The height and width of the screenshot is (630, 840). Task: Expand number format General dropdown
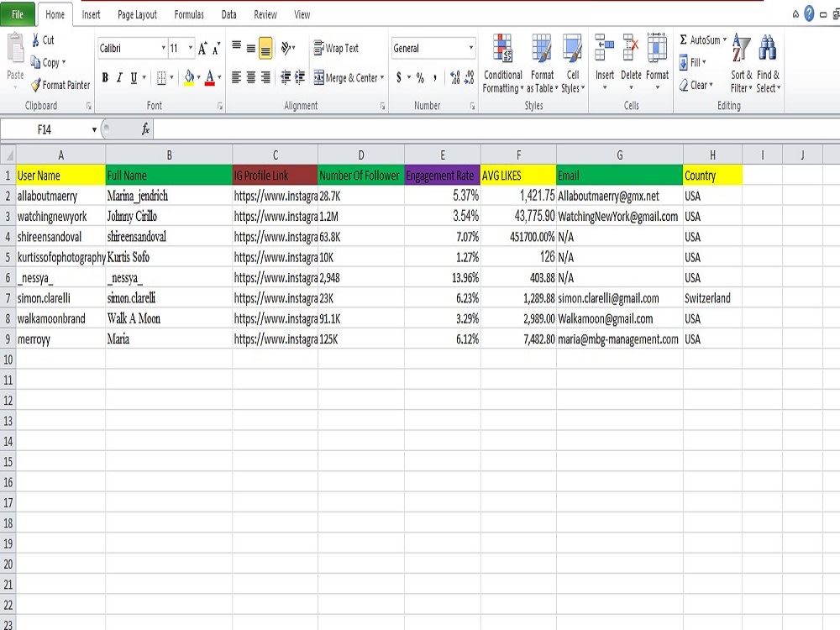click(471, 48)
